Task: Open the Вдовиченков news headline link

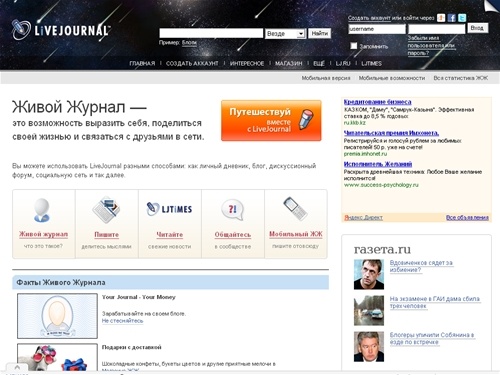Action: pyautogui.click(x=421, y=266)
